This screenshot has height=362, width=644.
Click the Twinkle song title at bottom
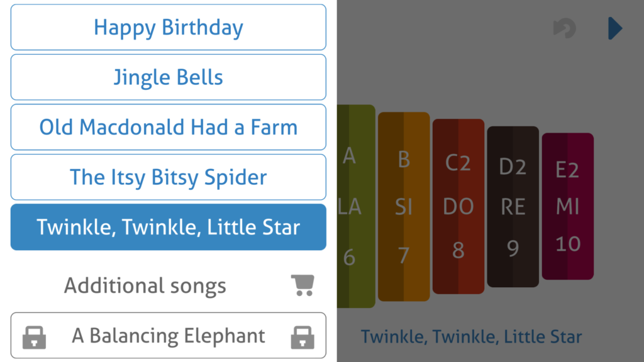point(471,336)
